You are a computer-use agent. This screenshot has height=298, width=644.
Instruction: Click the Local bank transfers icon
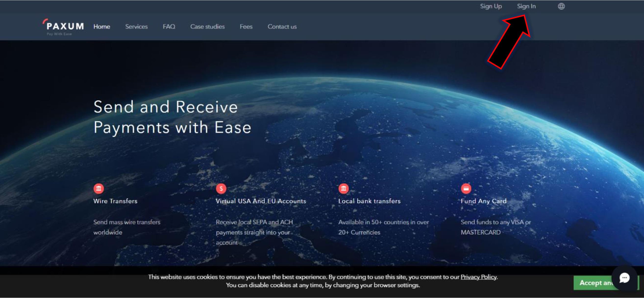pos(344,188)
